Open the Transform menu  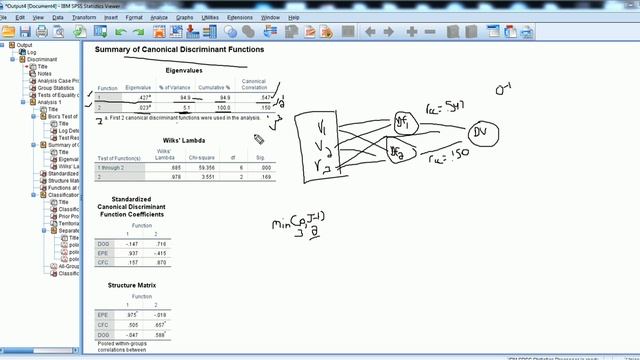click(x=84, y=18)
